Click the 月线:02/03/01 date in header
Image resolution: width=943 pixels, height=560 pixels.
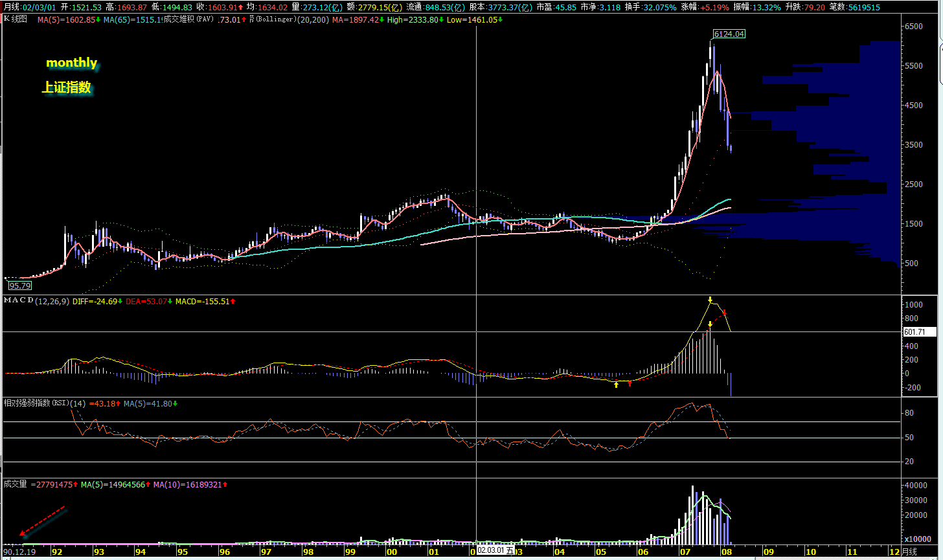30,7
